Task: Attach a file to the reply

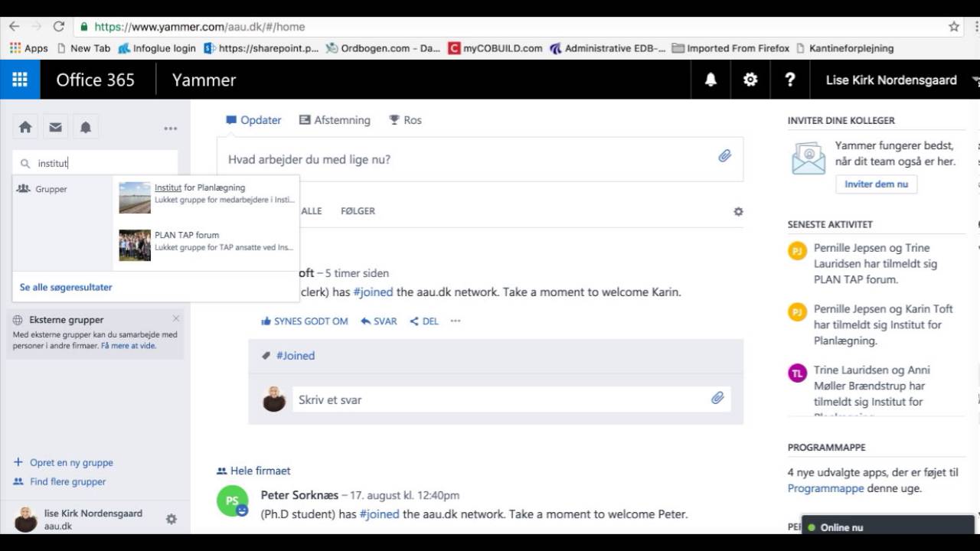Action: point(717,398)
